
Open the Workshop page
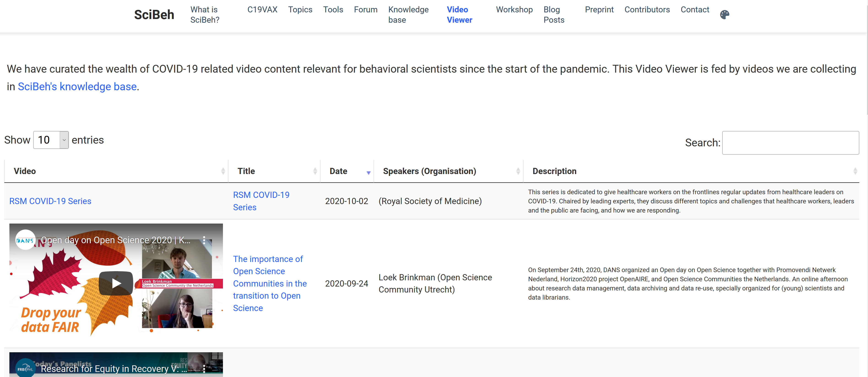514,10
